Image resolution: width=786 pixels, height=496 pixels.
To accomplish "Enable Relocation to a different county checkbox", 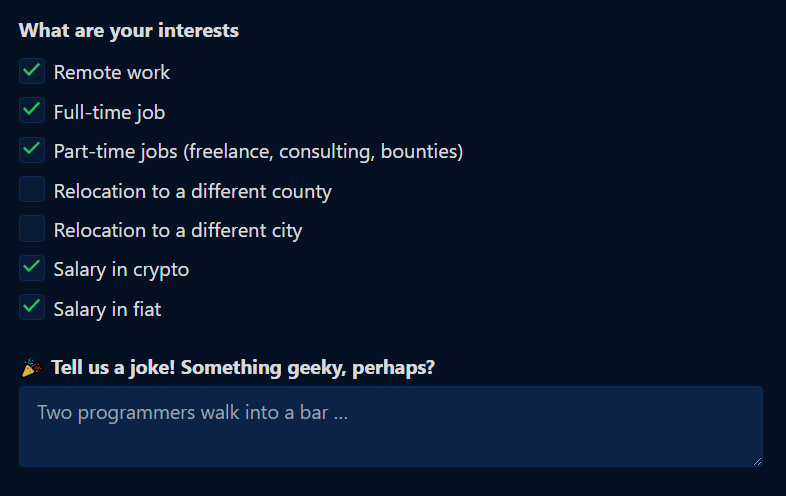I will (32, 189).
